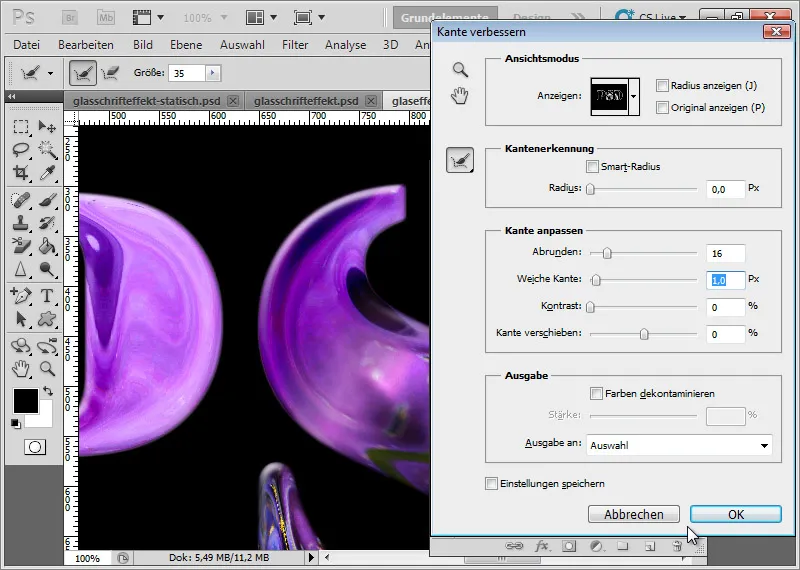
Task: Open the Bearbeiten menu
Action: click(x=86, y=45)
